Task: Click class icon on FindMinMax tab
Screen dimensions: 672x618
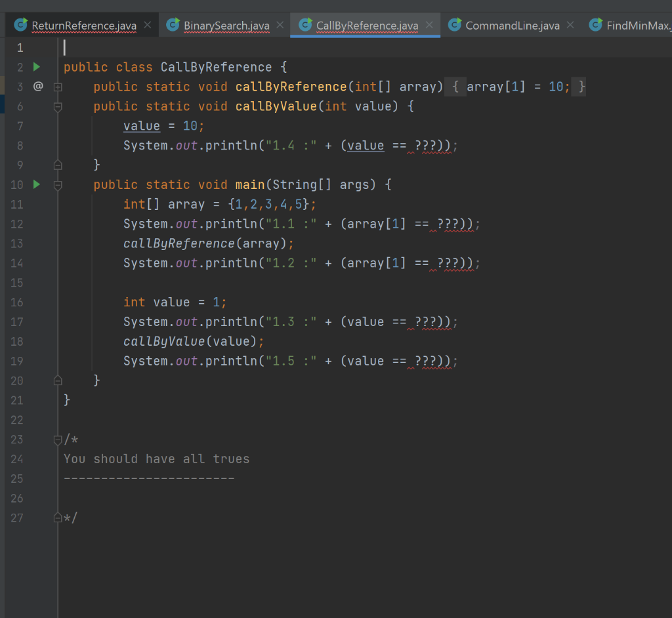Action: pos(595,25)
